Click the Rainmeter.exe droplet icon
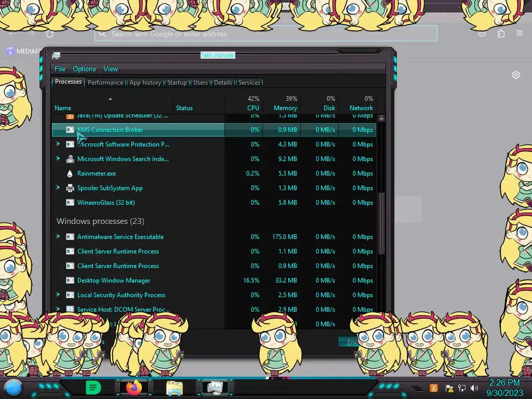This screenshot has height=399, width=532. pyautogui.click(x=70, y=174)
